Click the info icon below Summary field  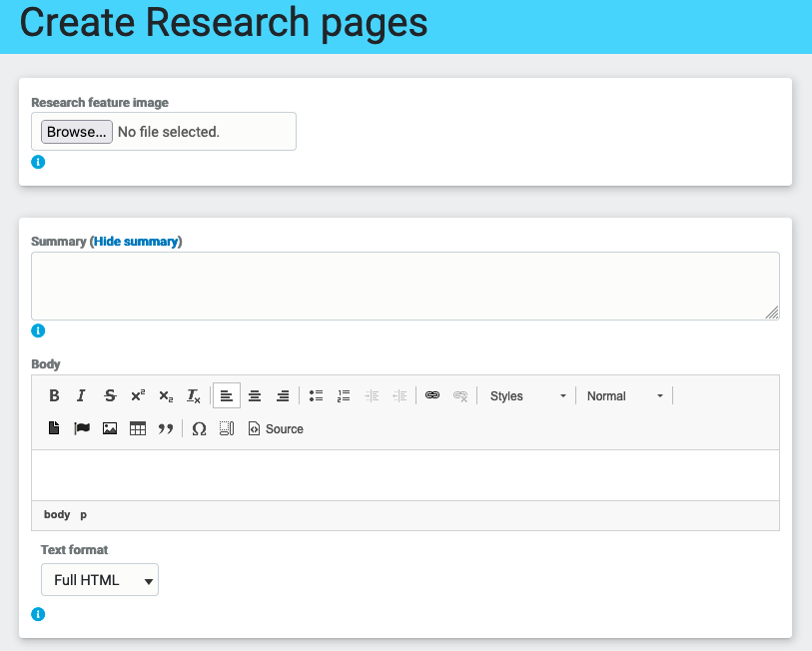tap(38, 330)
